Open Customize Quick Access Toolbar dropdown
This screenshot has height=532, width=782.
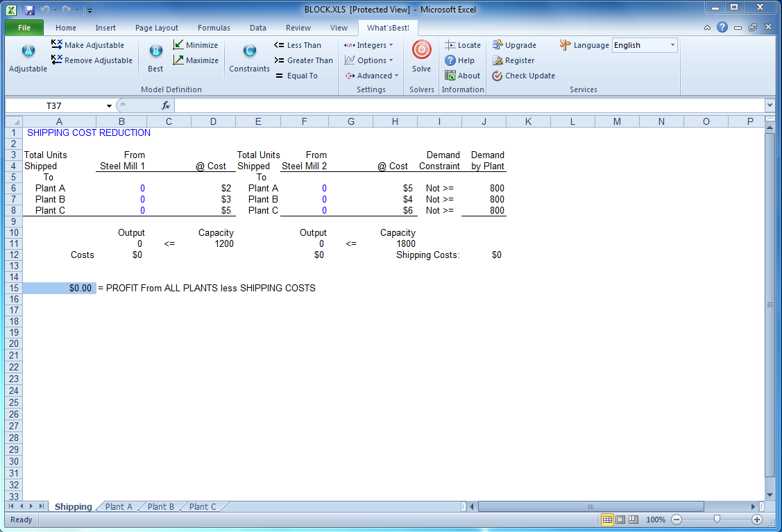coord(89,10)
